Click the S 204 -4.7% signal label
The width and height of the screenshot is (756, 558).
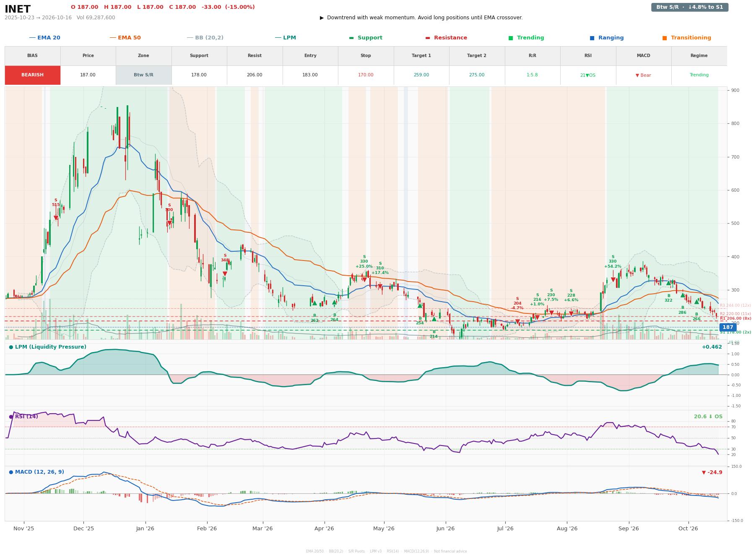pyautogui.click(x=517, y=303)
